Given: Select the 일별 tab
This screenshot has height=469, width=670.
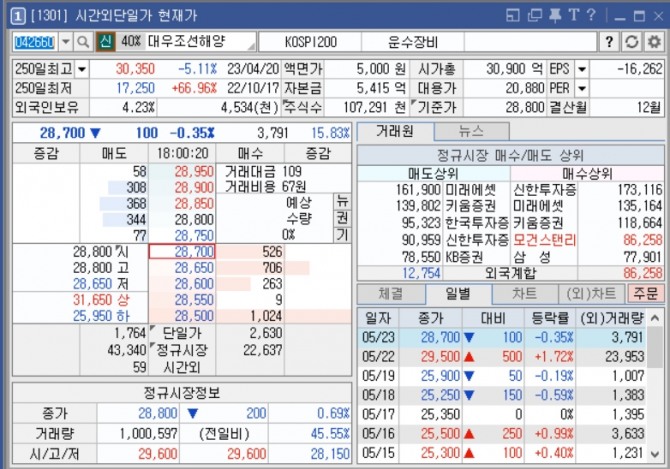Looking at the screenshot, I should (458, 294).
